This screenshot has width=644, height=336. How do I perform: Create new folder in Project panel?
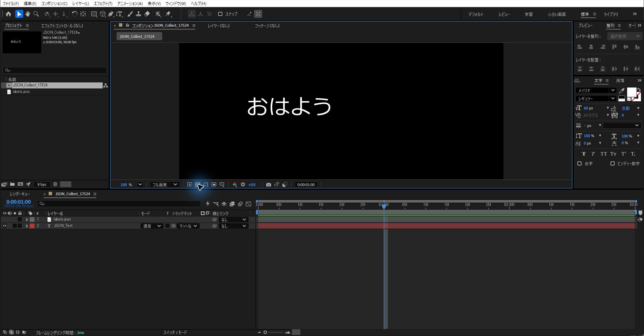(x=12, y=184)
